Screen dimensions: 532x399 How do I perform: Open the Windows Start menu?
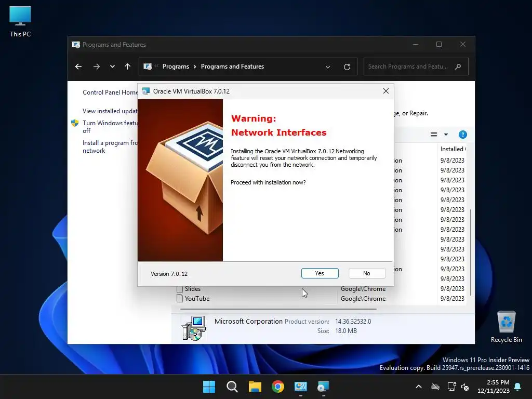pos(209,387)
